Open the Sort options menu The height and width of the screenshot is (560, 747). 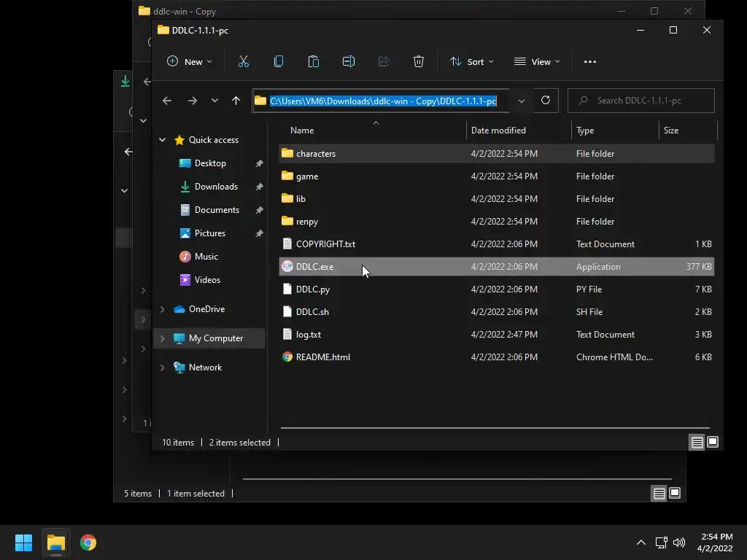tap(472, 62)
